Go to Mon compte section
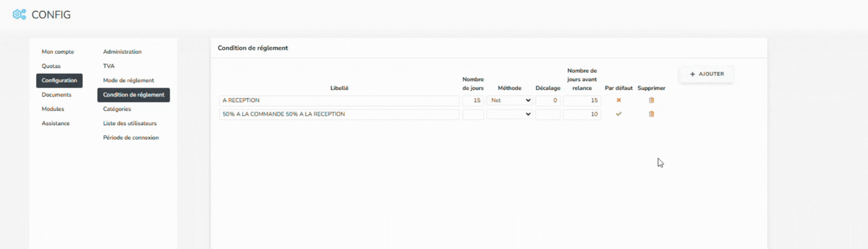Viewport: 868px width, 249px height. click(58, 52)
